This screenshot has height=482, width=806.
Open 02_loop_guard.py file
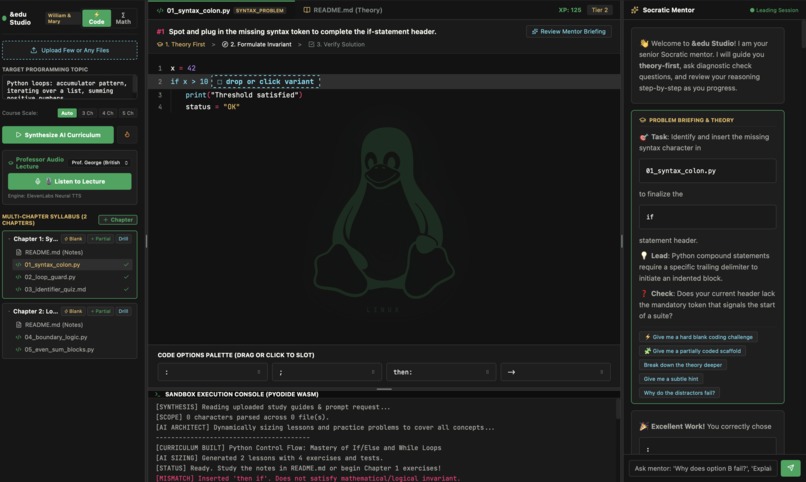(50, 277)
